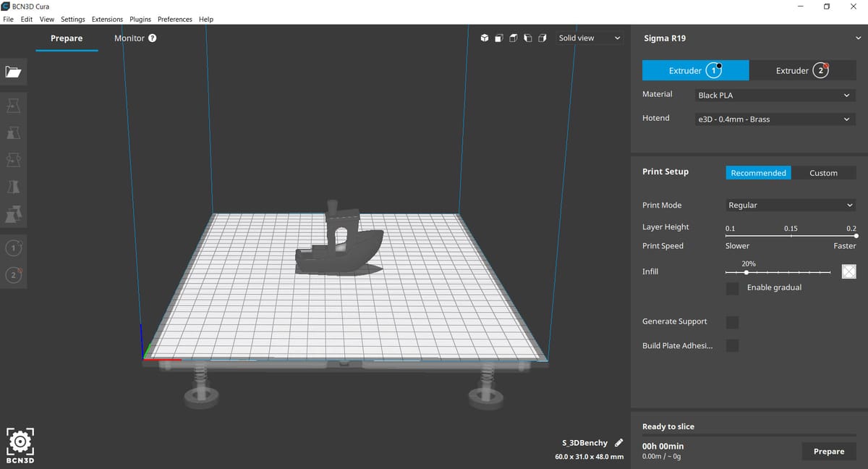Image resolution: width=868 pixels, height=469 pixels.
Task: Open the Plugins menu
Action: (140, 20)
